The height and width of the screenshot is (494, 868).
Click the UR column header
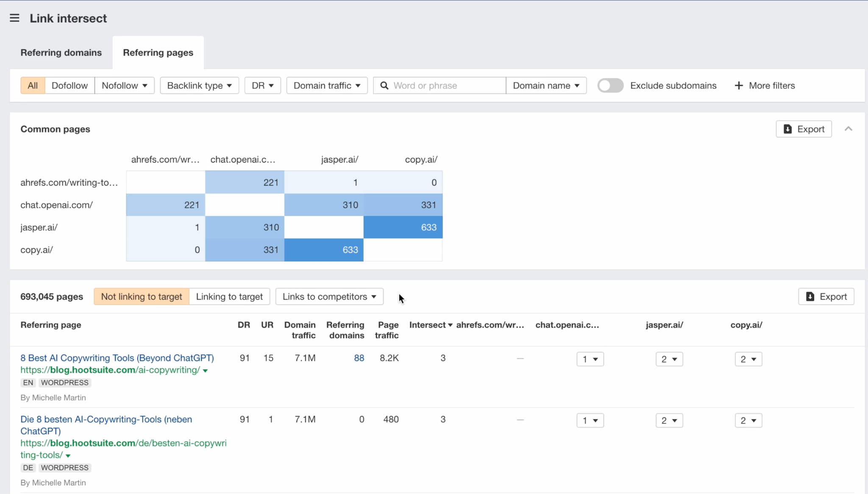pyautogui.click(x=267, y=325)
